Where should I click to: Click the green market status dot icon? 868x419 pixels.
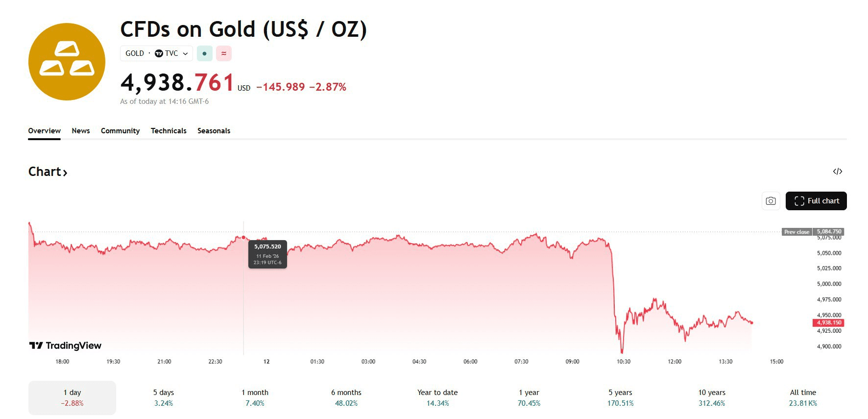coord(204,53)
